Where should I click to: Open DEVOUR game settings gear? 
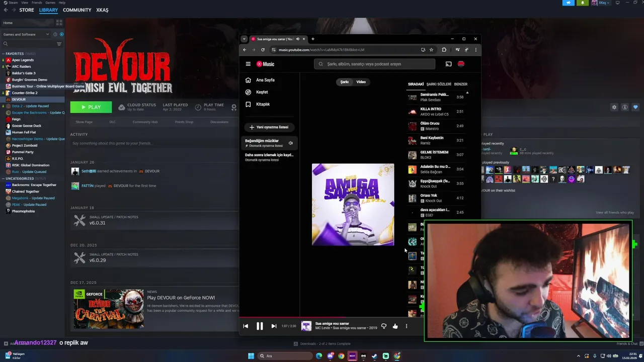614,107
